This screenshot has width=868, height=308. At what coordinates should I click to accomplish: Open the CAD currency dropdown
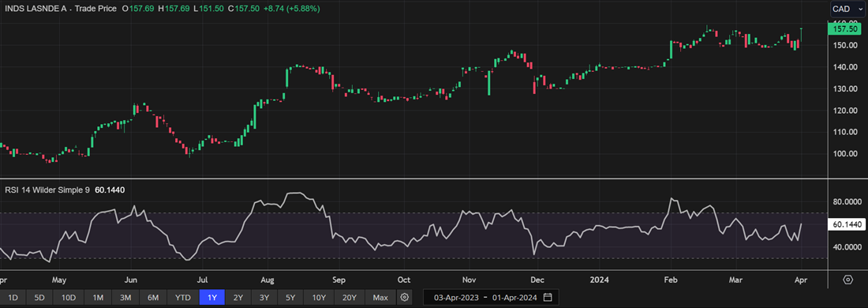tap(847, 9)
